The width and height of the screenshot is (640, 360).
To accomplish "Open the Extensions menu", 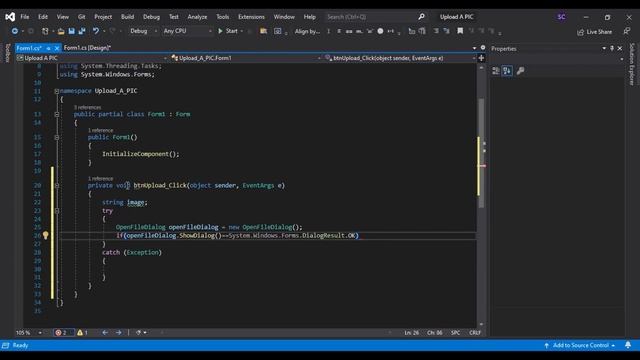I will pyautogui.click(x=251, y=17).
